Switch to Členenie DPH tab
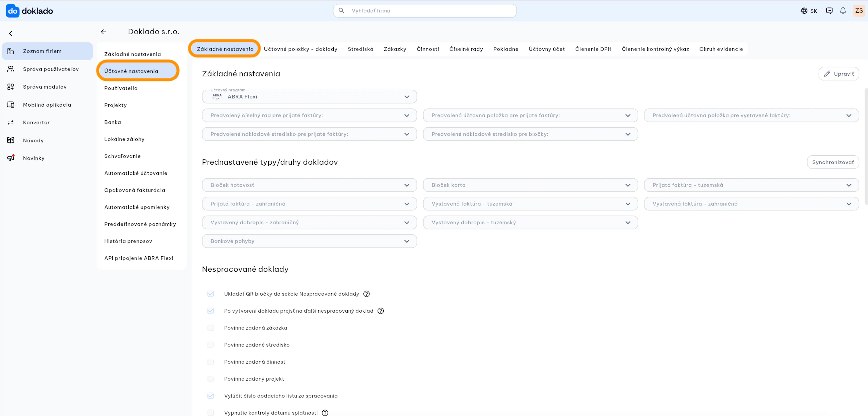Viewport: 868px width, 416px height. 593,49
